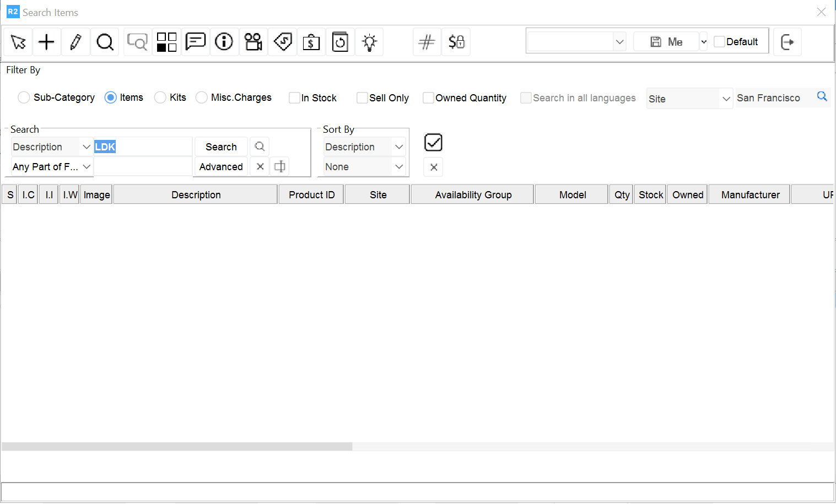
Task: Tick the Owned Quantity checkbox
Action: (428, 98)
